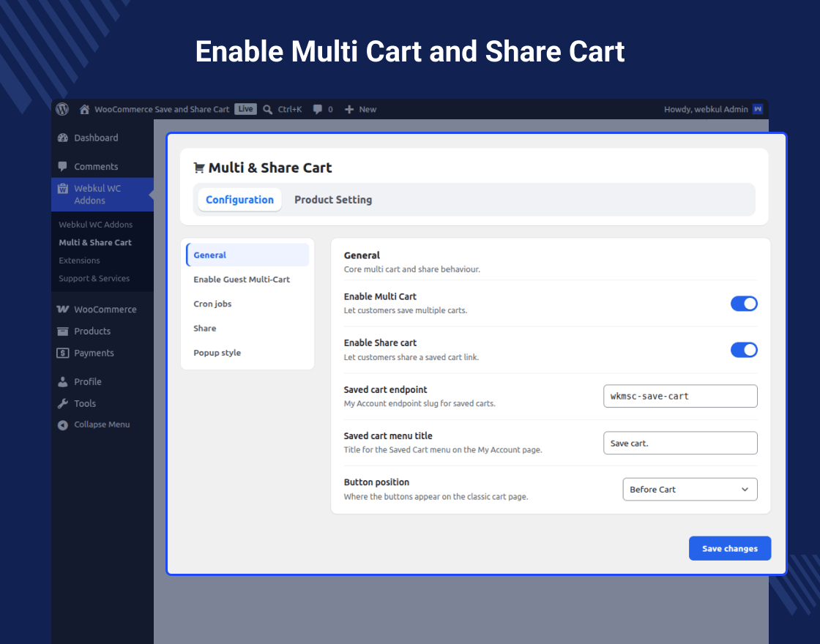Viewport: 820px width, 644px height.
Task: Open WooCommerce menu label
Action: click(x=105, y=310)
